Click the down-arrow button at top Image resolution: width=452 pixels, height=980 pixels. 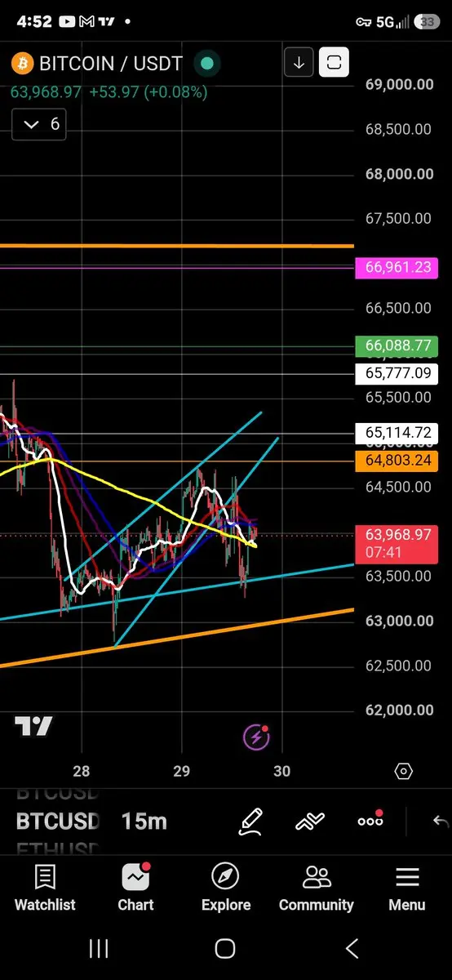click(x=299, y=62)
